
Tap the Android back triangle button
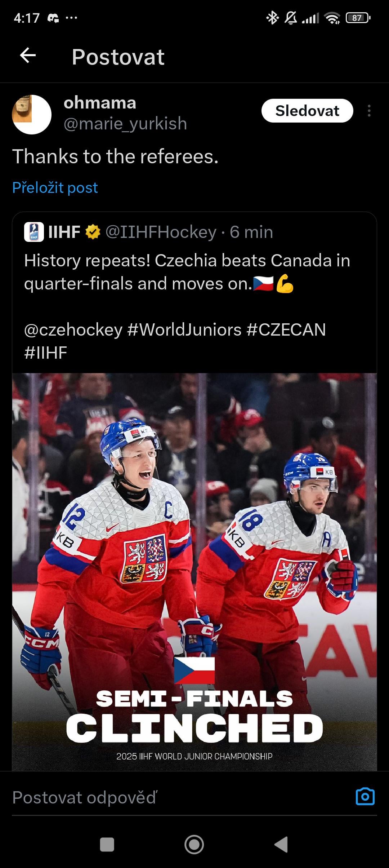pos(281,844)
